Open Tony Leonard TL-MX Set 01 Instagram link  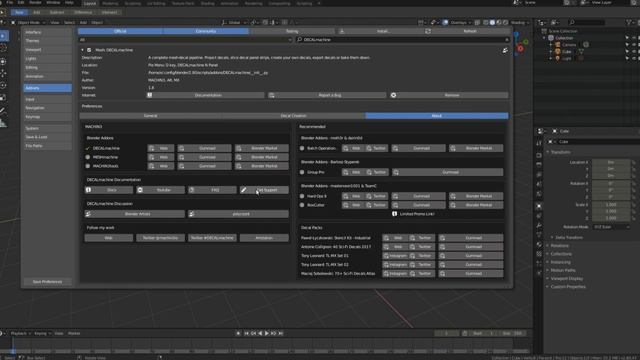tap(395, 256)
